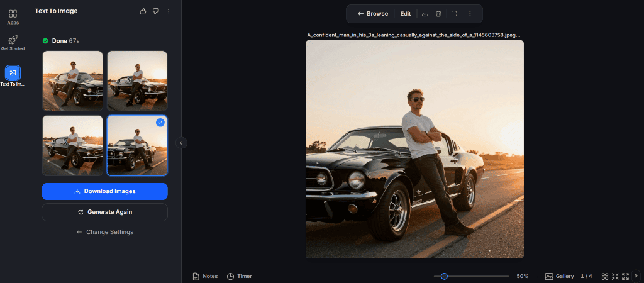Open the Apps grid in sidebar

[x=13, y=17]
